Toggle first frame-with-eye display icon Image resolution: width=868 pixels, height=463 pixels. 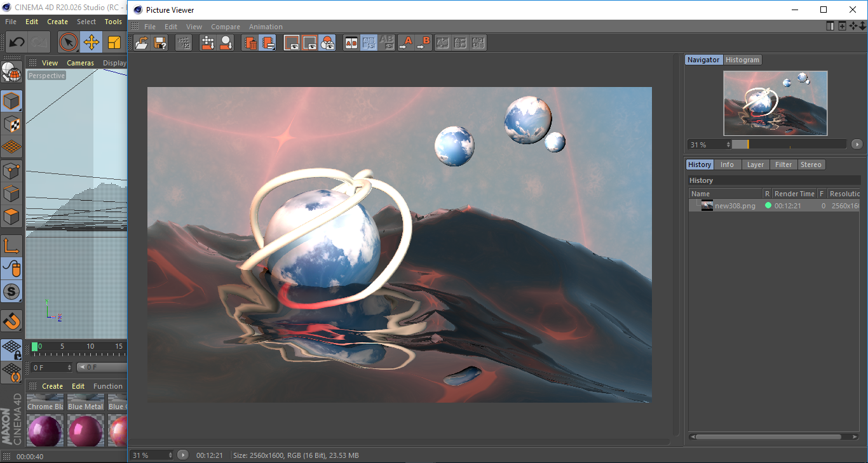(x=292, y=43)
